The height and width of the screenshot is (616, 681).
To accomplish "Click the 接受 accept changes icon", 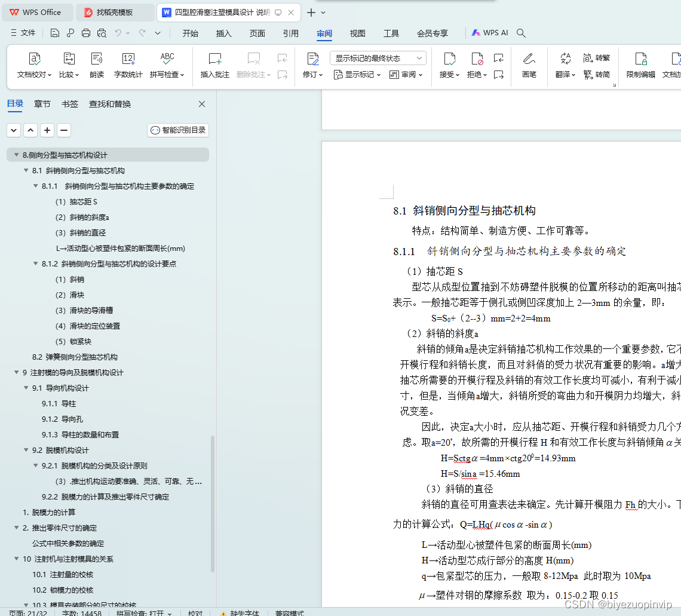I will [449, 65].
